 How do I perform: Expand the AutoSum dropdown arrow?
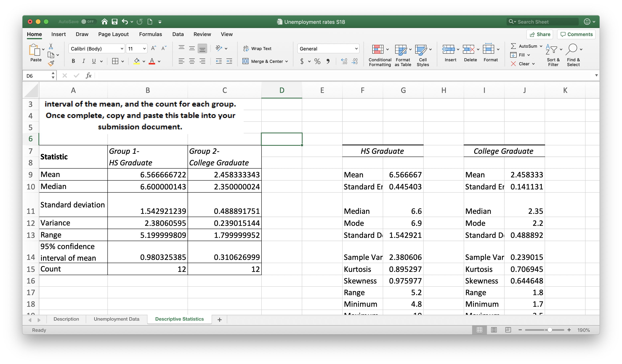(541, 46)
